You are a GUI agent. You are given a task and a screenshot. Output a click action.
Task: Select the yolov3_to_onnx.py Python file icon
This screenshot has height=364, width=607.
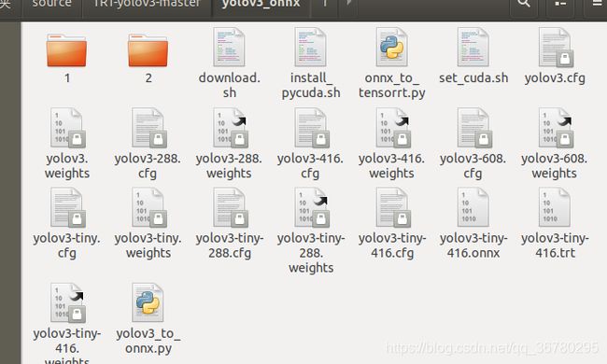tap(148, 302)
